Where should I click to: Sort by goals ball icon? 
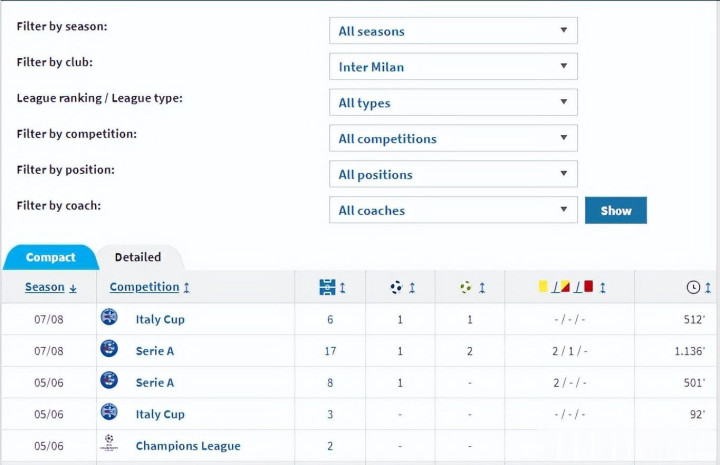tap(397, 288)
